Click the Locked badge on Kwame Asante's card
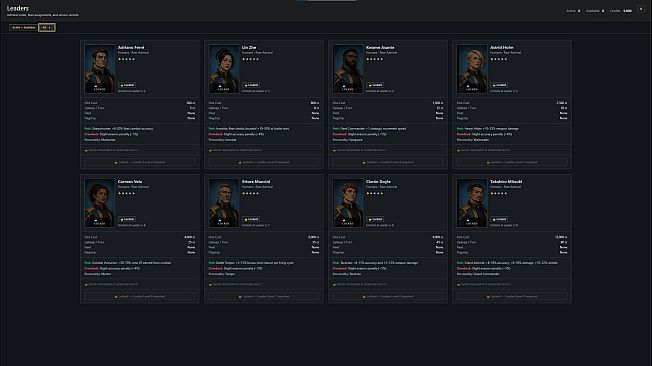 coord(375,85)
